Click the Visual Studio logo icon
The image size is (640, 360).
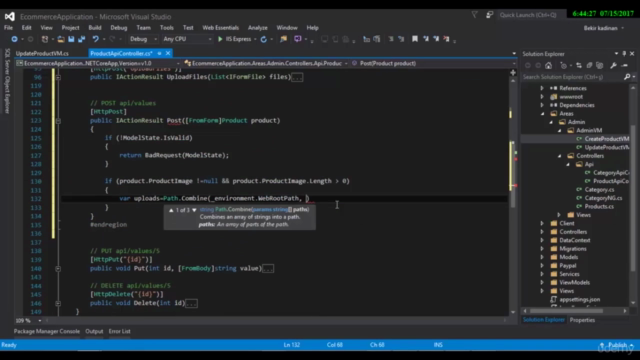pyautogui.click(x=10, y=16)
